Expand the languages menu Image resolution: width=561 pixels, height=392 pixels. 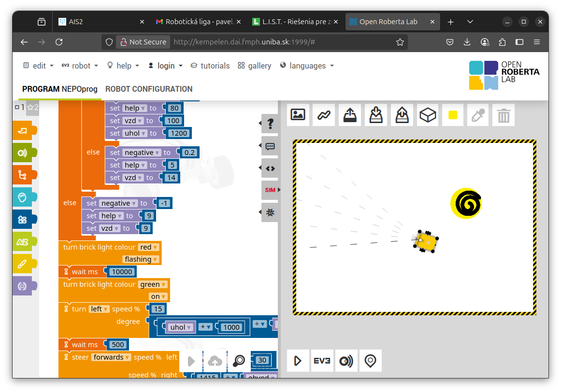(307, 66)
